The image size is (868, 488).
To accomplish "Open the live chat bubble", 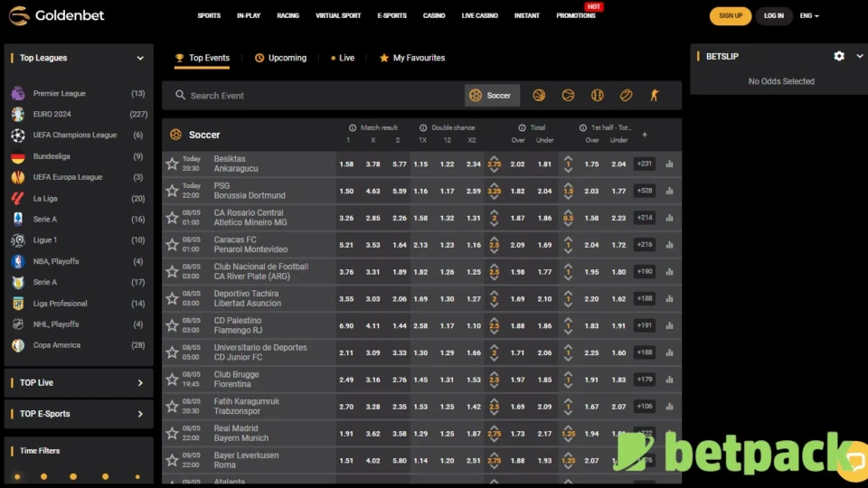I will pyautogui.click(x=854, y=460).
